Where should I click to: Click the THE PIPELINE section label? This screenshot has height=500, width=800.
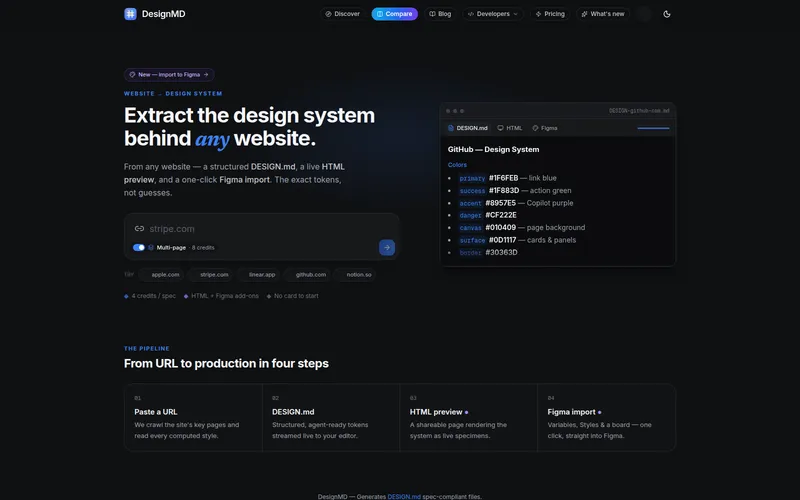pyautogui.click(x=146, y=348)
